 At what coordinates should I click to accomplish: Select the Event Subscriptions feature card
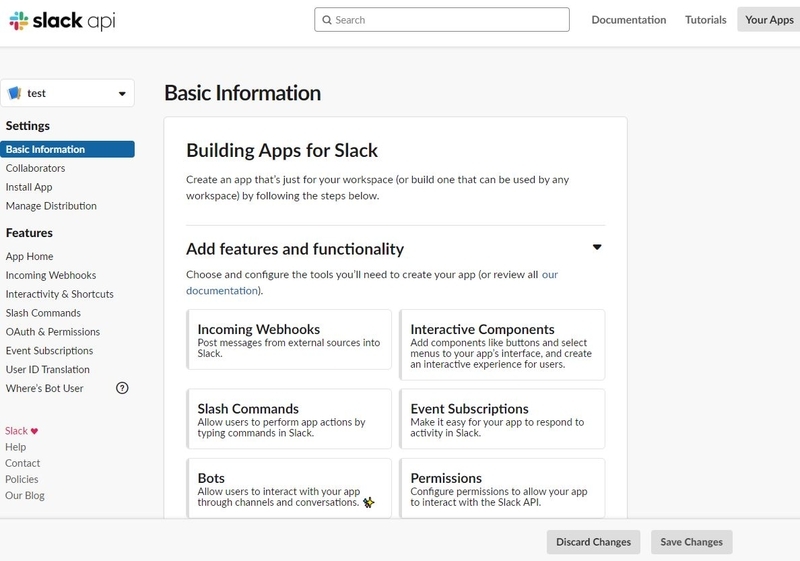tap(502, 419)
